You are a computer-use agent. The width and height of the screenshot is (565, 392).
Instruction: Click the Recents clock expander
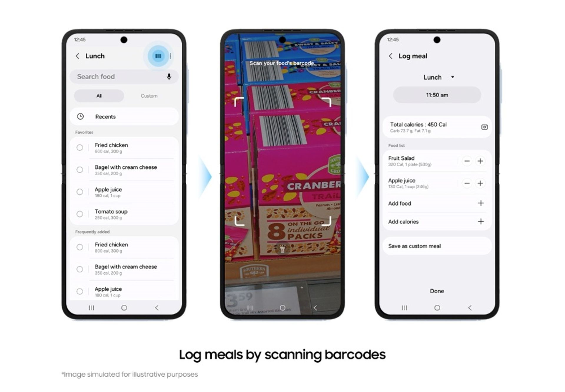pos(82,116)
